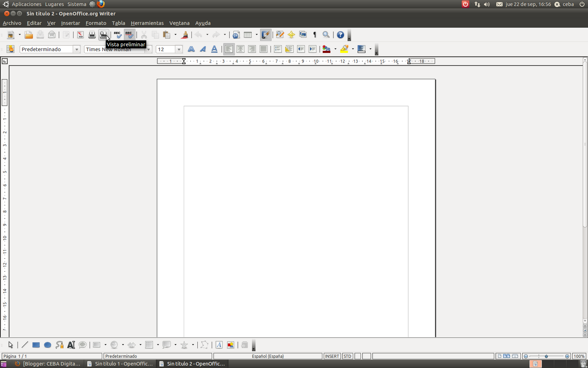Screen dimensions: 588x368
Task: Open a file with the folder icon
Action: click(x=29, y=35)
